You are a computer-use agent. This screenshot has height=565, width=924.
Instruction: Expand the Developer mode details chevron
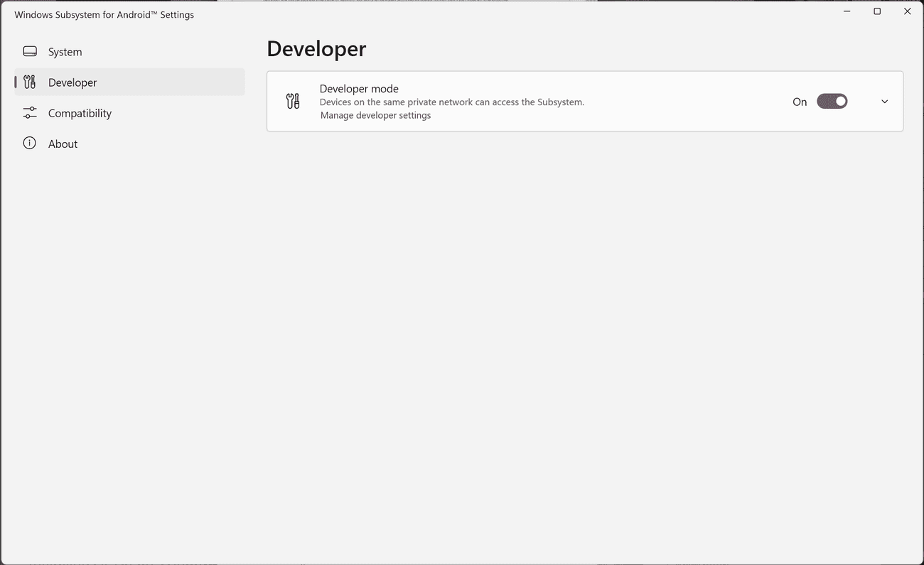[884, 101]
